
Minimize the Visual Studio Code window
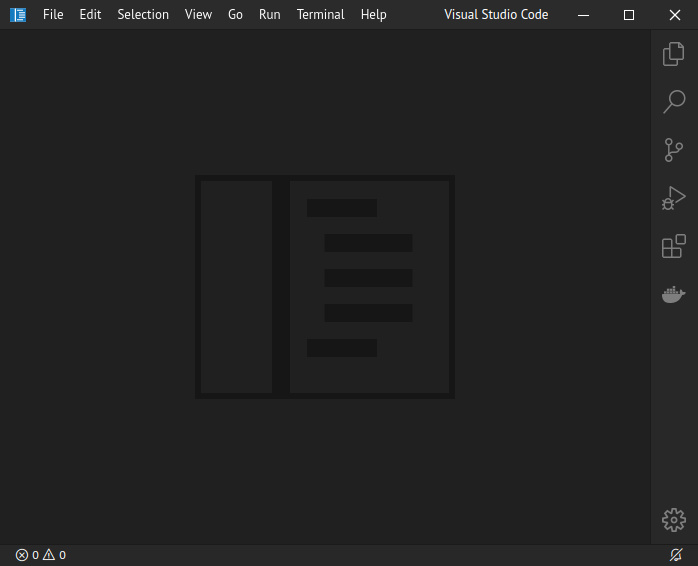pos(583,15)
